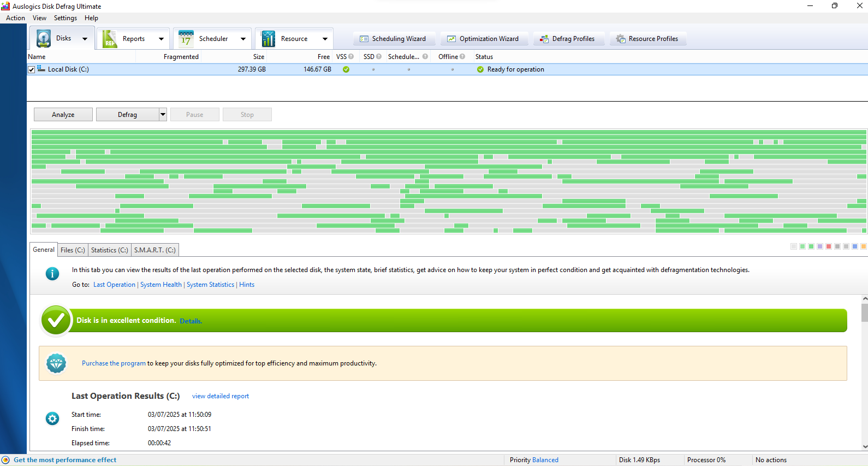Click the Offline column help icon

point(462,56)
